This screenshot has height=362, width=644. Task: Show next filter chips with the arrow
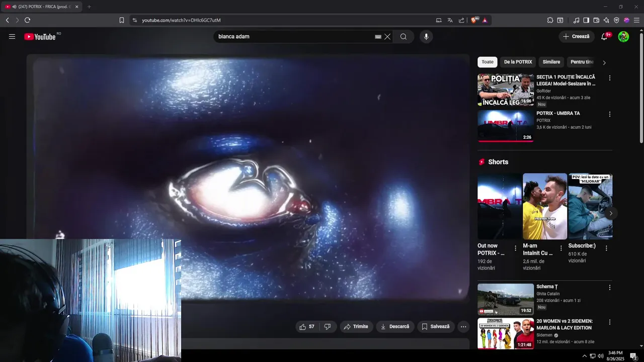pos(604,63)
